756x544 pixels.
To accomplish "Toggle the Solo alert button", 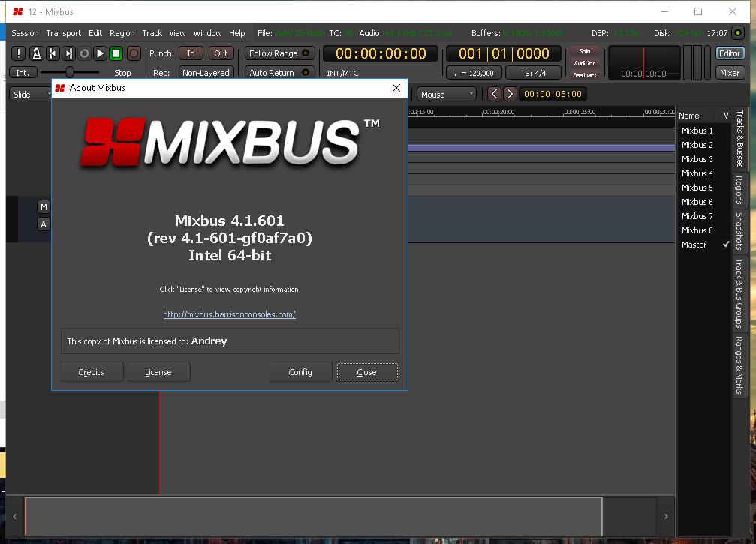I will pos(584,51).
